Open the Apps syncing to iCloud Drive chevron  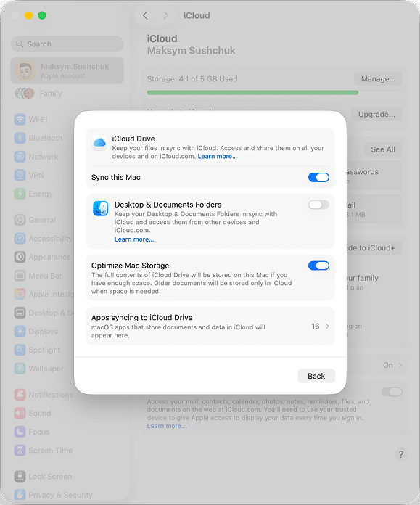pyautogui.click(x=327, y=327)
